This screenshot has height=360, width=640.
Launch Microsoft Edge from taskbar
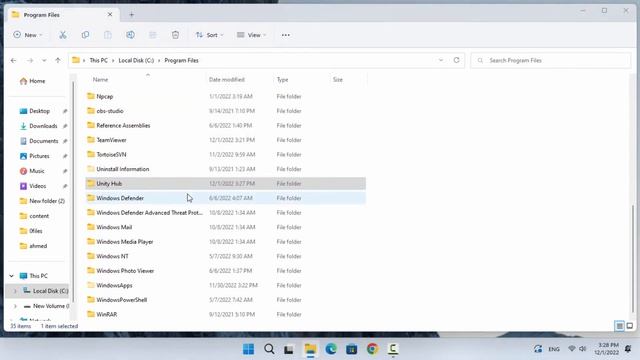pos(331,349)
